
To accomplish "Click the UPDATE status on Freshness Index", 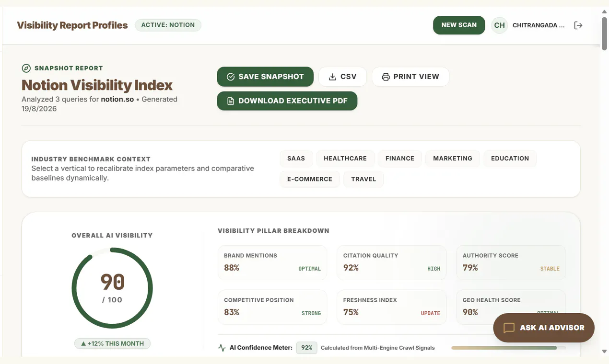I will click(430, 313).
